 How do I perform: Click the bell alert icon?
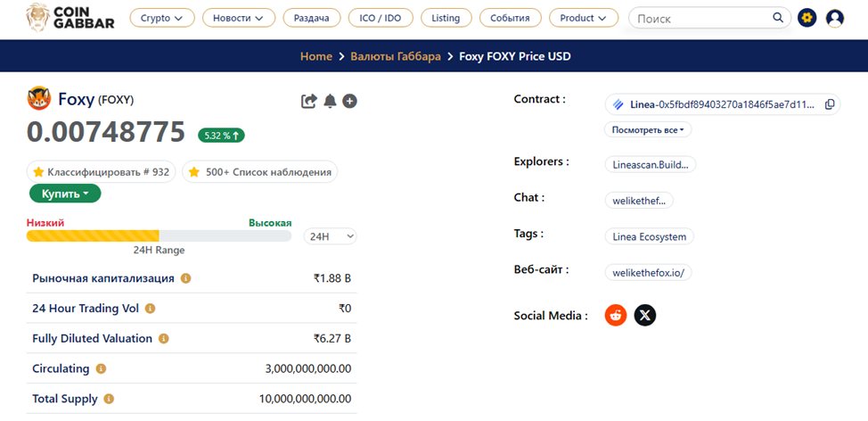coord(330,101)
